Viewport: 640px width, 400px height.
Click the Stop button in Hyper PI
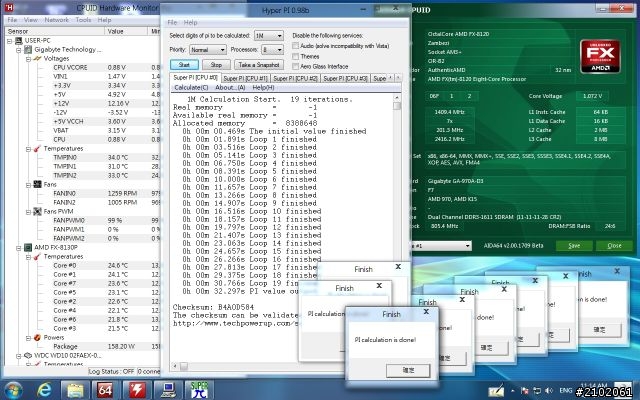coord(216,64)
